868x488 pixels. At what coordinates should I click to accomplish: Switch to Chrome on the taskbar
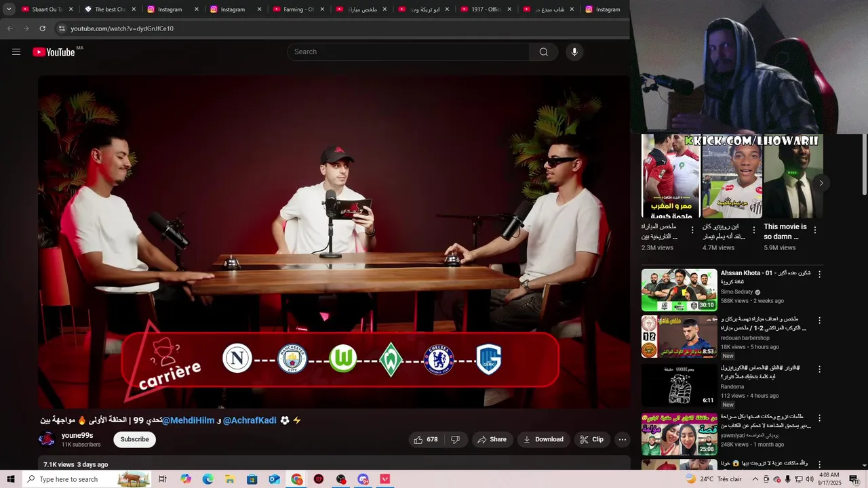[x=297, y=479]
